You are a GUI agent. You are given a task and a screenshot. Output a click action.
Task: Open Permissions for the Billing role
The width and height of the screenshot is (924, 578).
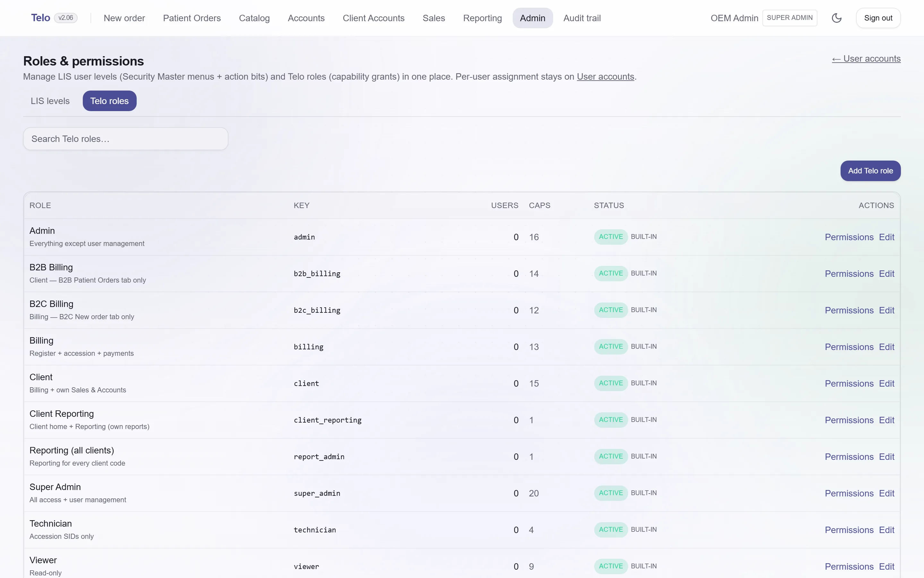point(849,347)
